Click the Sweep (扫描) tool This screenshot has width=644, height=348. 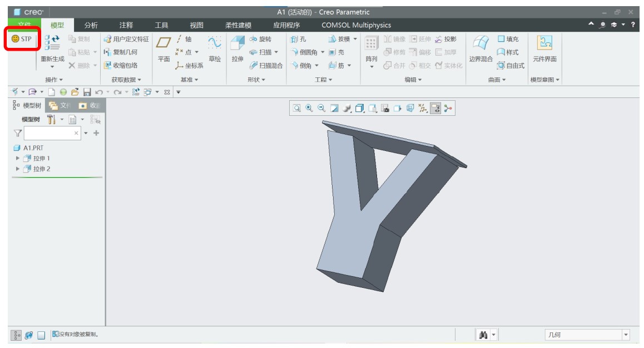click(260, 52)
